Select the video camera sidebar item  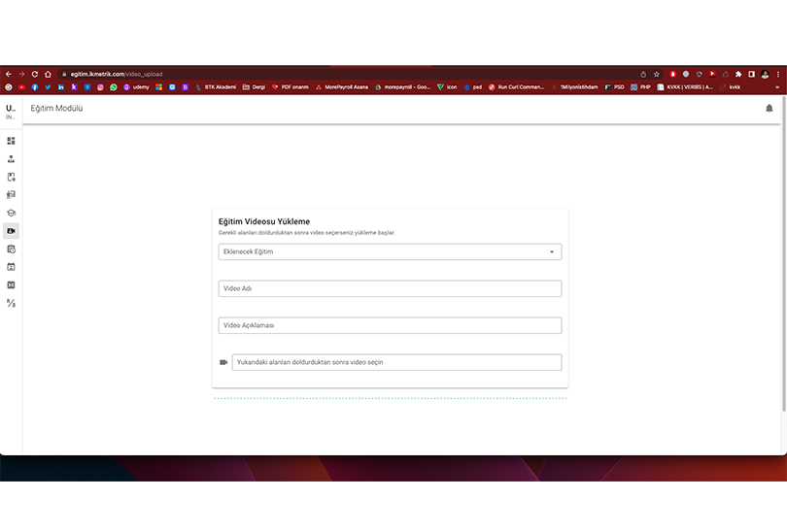[x=11, y=231]
